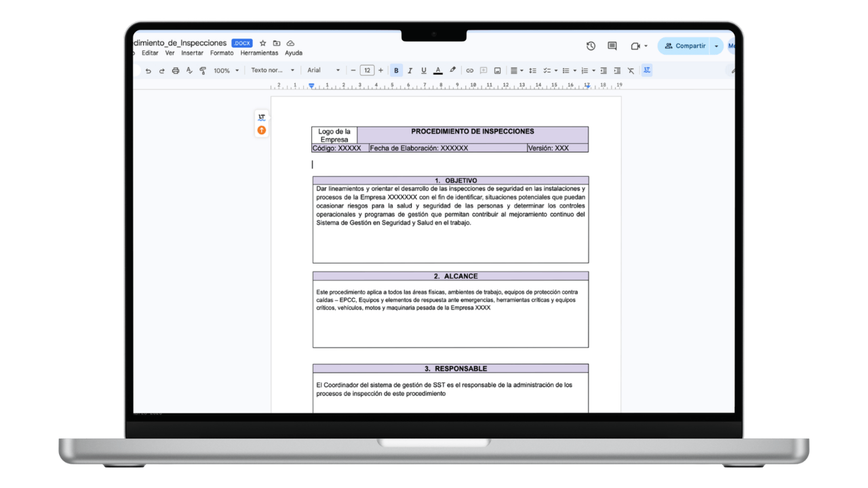868x488 pixels.
Task: Toggle bold formatting off
Action: (396, 70)
